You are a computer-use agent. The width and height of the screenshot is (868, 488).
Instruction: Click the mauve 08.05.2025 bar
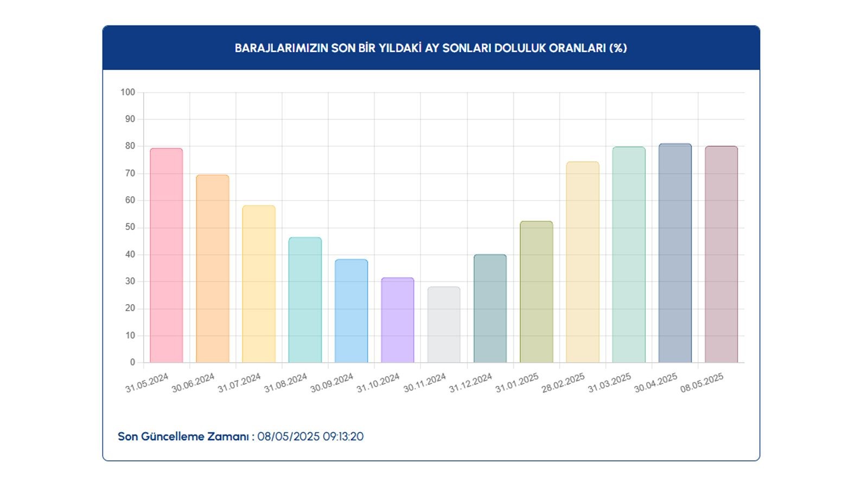[722, 254]
